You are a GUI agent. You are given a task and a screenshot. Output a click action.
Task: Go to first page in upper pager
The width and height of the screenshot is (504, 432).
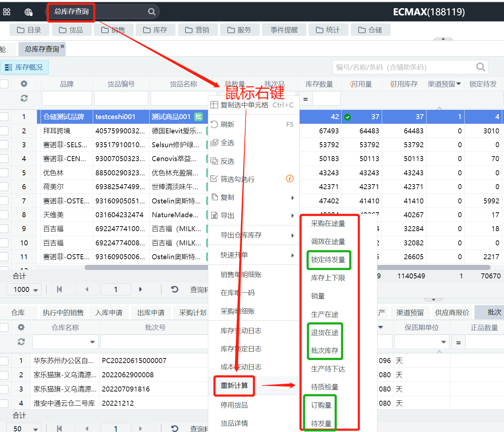point(59,289)
